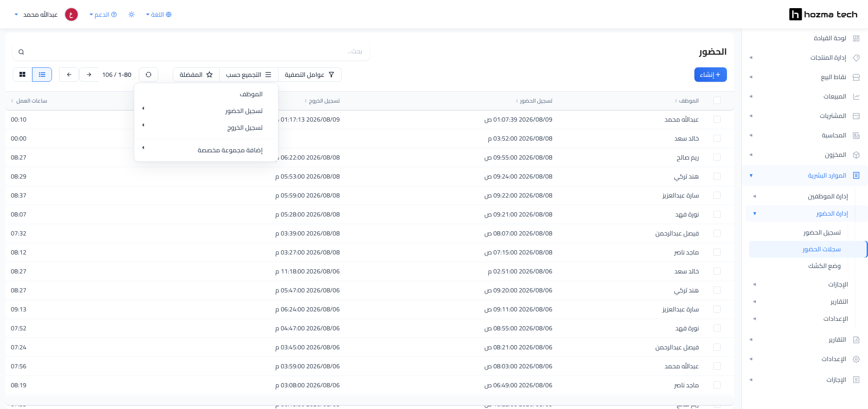Viewport: 868px width, 409px height.
Task: Click the hozma tech logo
Action: tap(823, 14)
